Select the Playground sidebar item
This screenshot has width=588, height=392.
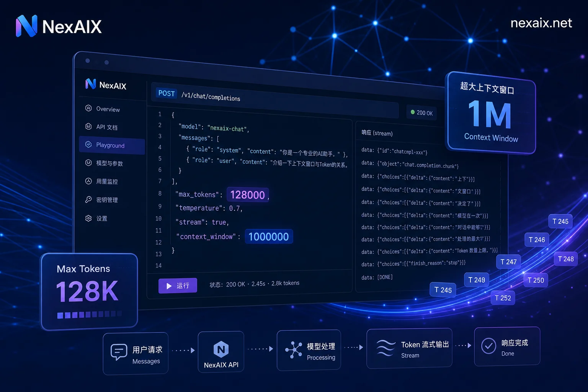tap(112, 145)
